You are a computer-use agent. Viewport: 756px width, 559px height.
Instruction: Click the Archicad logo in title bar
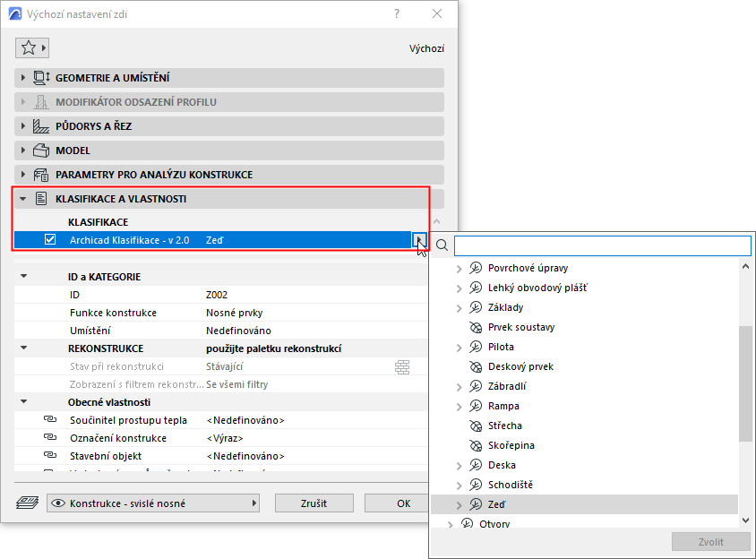point(15,13)
